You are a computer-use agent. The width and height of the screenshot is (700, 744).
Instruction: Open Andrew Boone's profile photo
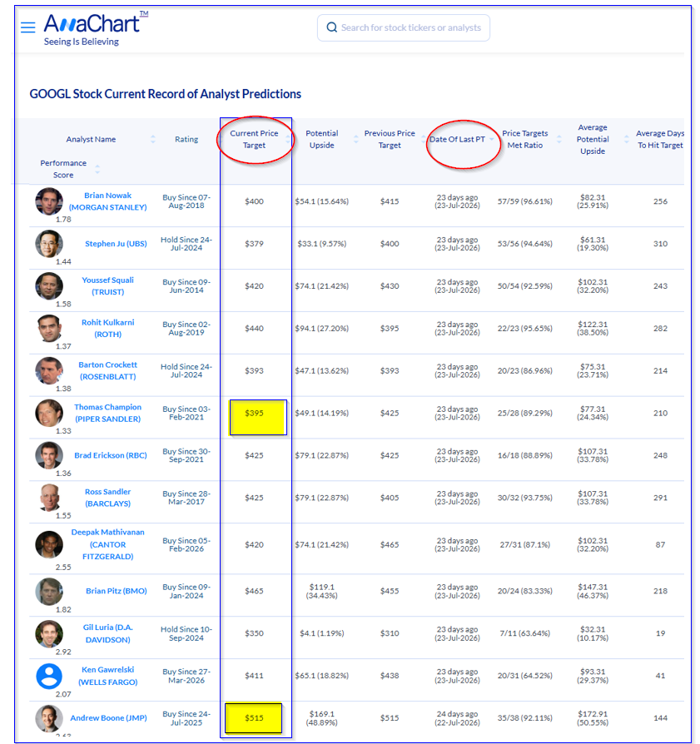pyautogui.click(x=49, y=718)
